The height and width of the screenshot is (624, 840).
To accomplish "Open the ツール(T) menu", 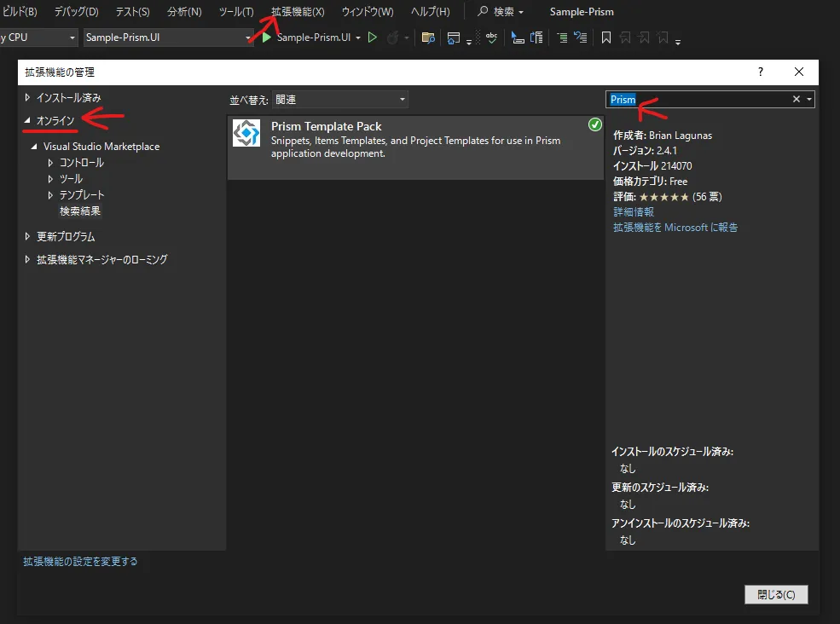I will [x=236, y=11].
